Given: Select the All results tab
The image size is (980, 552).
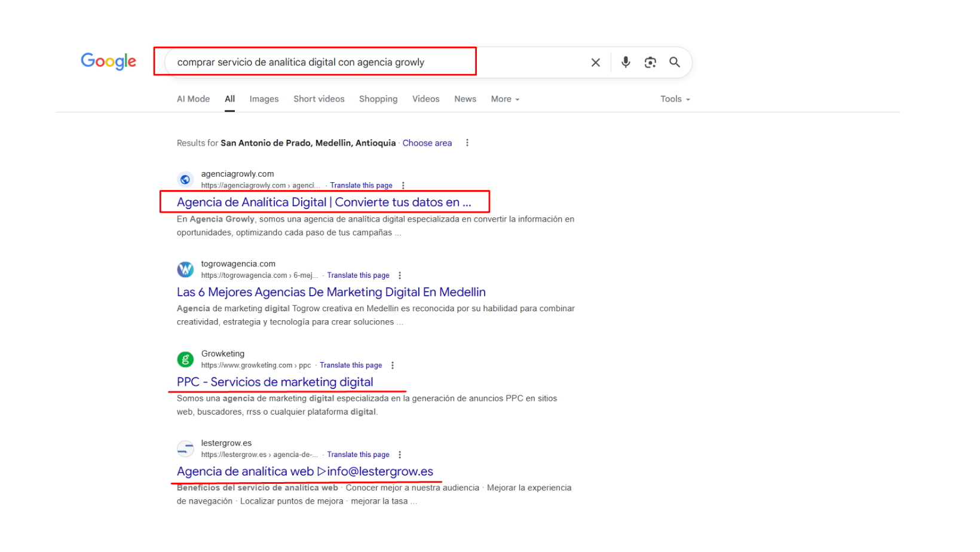Looking at the screenshot, I should [229, 99].
